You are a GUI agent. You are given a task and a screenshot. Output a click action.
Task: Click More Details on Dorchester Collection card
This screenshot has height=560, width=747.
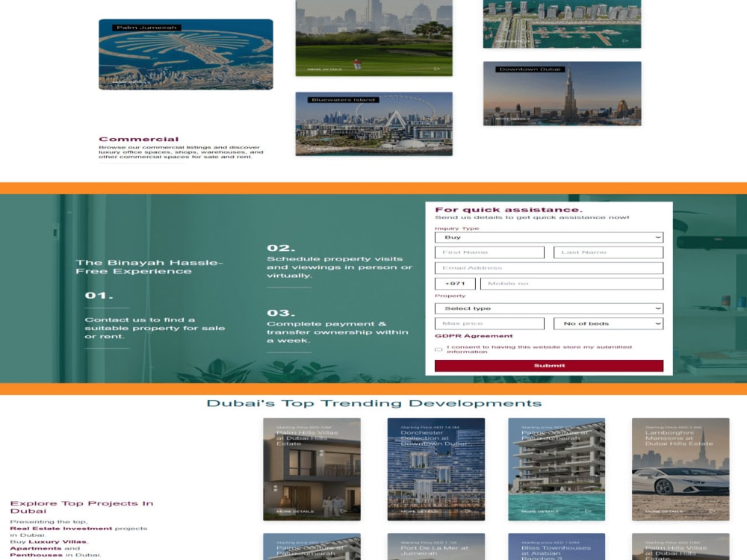(419, 511)
